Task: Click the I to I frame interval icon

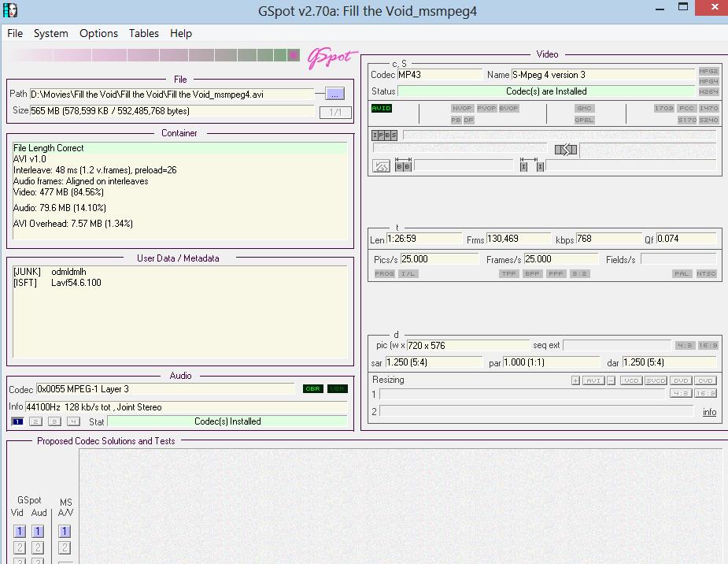Action: pyautogui.click(x=531, y=165)
